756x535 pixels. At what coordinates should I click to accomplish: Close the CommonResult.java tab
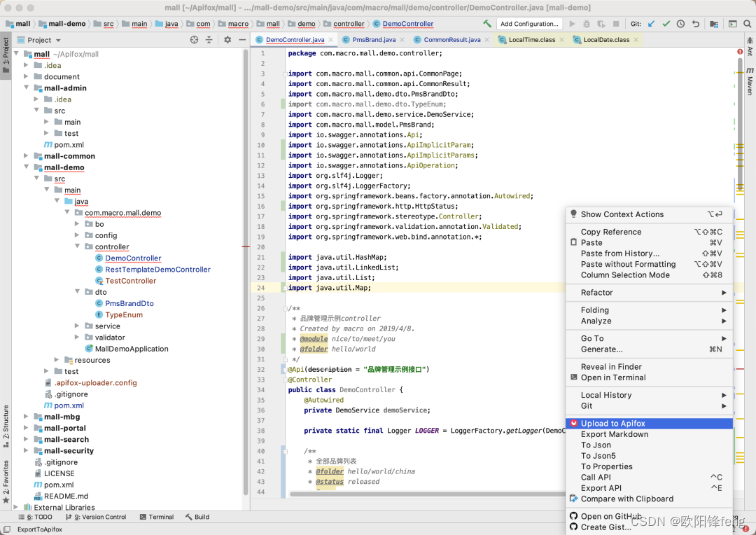click(x=487, y=40)
